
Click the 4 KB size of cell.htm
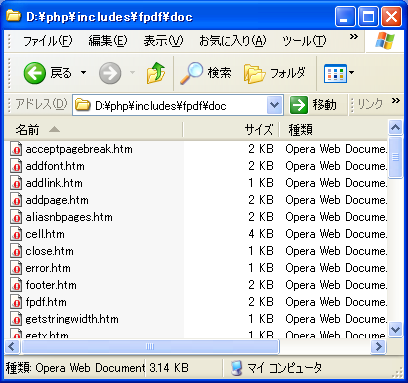point(261,234)
